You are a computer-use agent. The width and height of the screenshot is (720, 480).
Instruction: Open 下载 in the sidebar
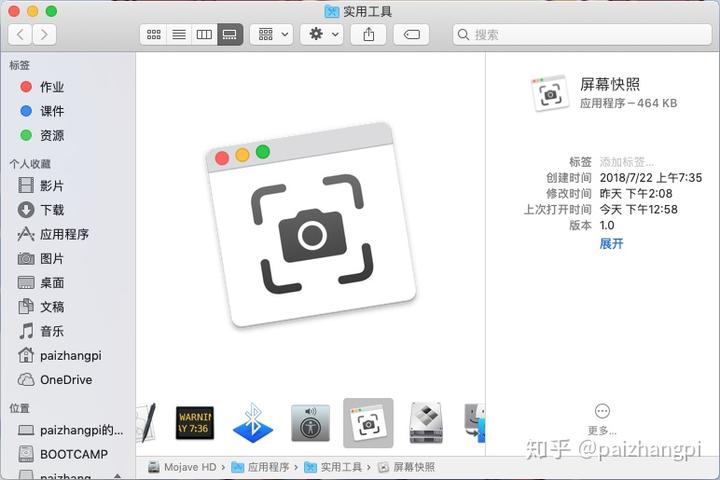click(x=52, y=210)
